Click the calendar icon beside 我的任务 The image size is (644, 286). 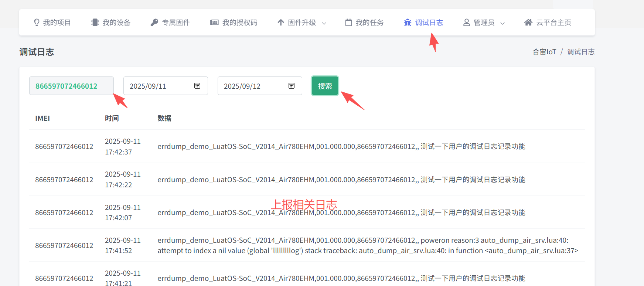point(348,23)
